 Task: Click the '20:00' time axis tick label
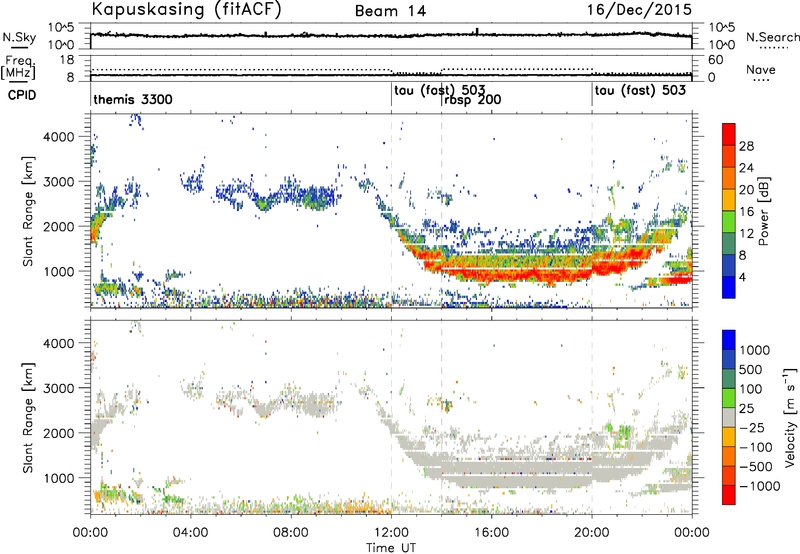(x=592, y=533)
